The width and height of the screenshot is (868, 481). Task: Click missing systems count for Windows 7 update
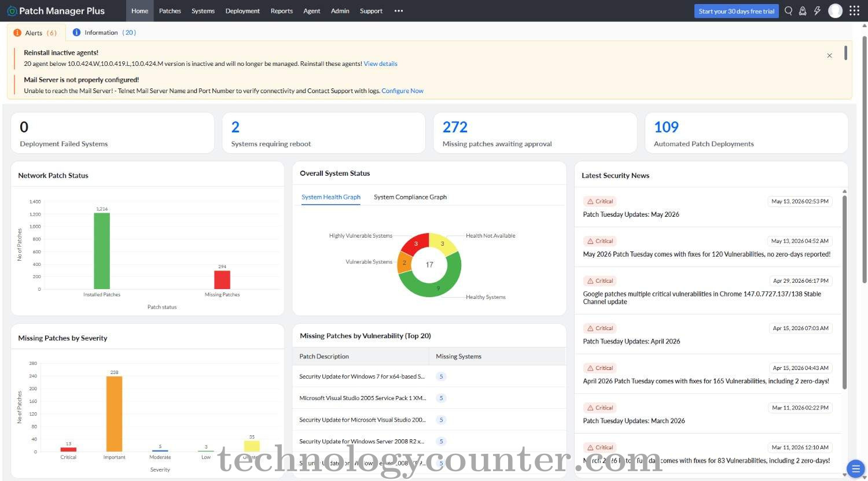point(441,376)
